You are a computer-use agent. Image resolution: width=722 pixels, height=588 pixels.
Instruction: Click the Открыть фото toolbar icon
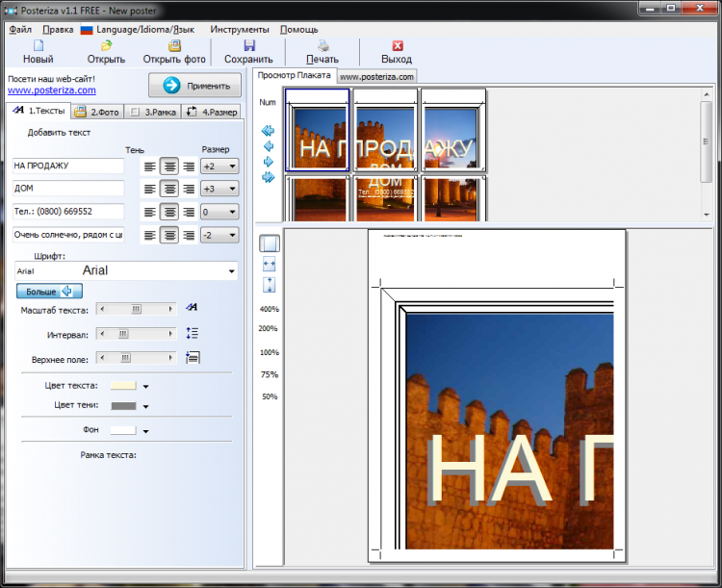(x=174, y=45)
